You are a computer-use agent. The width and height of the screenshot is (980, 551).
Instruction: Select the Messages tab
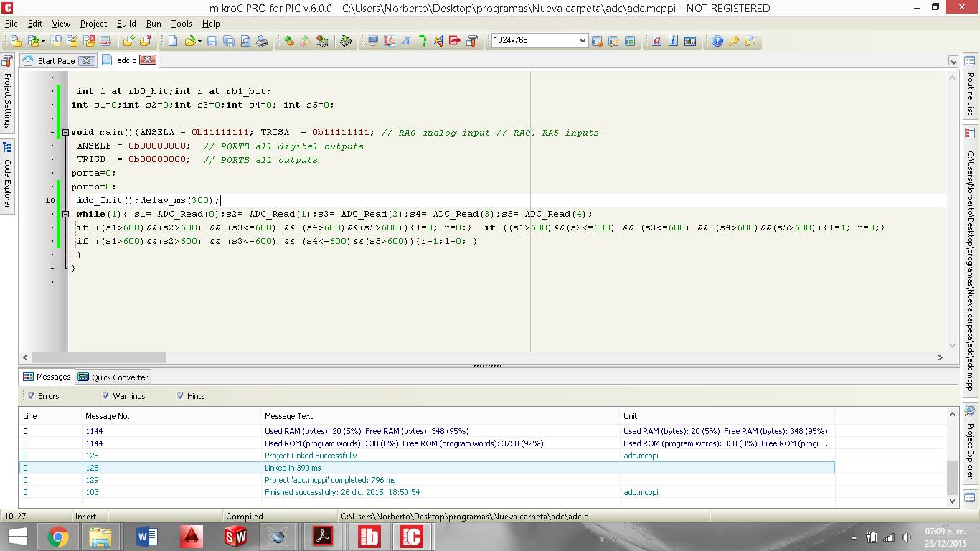47,377
